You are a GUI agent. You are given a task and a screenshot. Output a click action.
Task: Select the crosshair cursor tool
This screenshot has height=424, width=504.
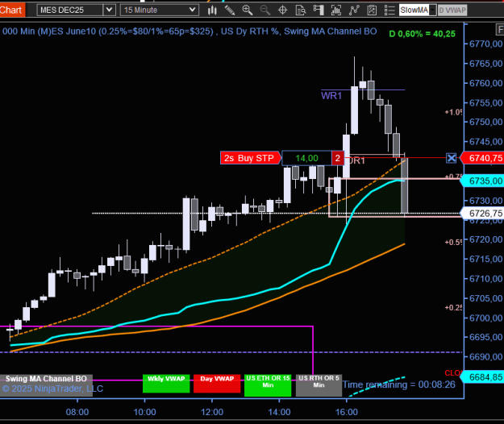[282, 10]
